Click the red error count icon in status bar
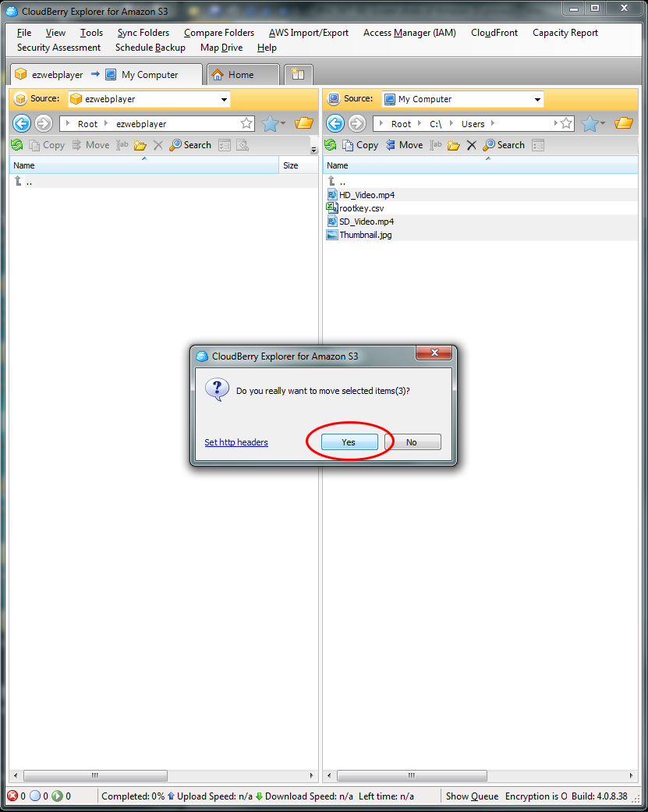648x812 pixels. click(x=12, y=796)
